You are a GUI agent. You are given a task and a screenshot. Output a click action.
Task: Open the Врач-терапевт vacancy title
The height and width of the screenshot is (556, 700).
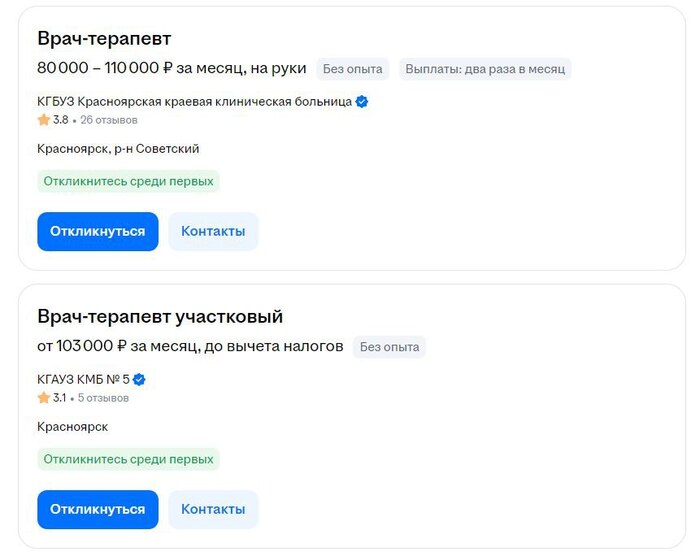click(104, 38)
